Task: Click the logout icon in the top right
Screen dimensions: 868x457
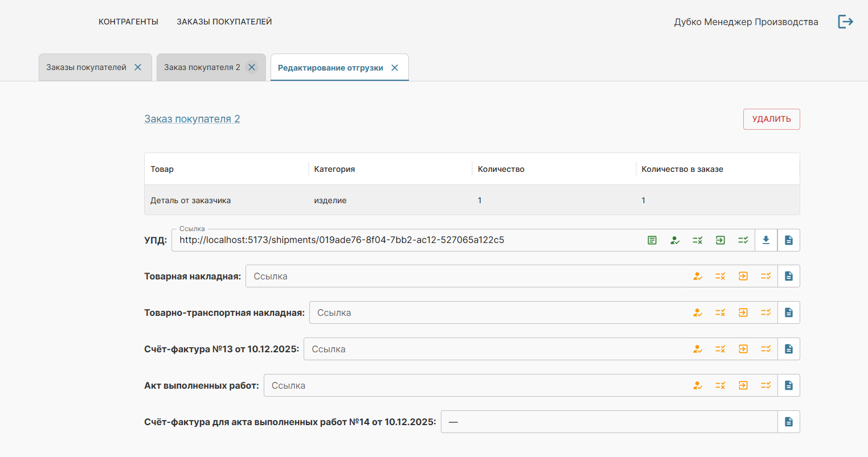Action: 845,22
